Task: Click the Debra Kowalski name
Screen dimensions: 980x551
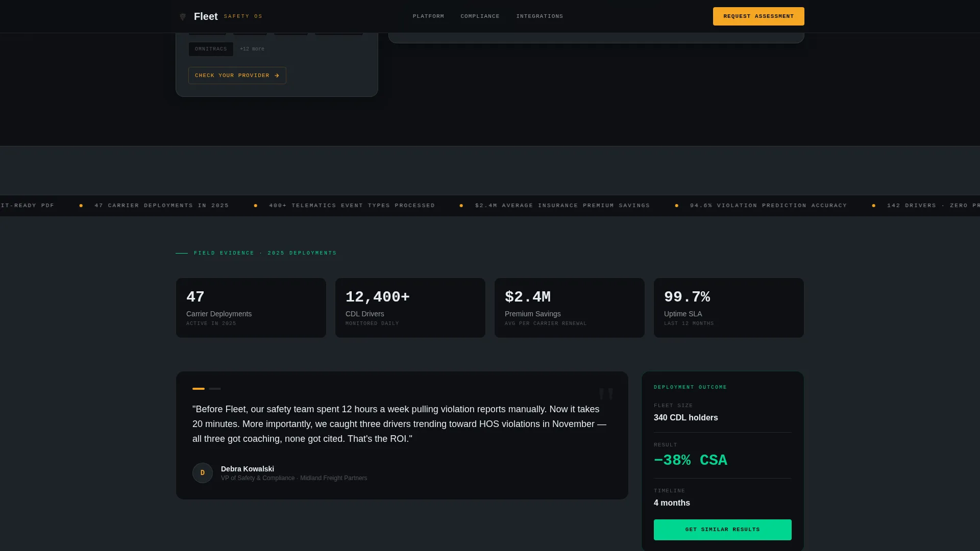Action: pyautogui.click(x=248, y=469)
